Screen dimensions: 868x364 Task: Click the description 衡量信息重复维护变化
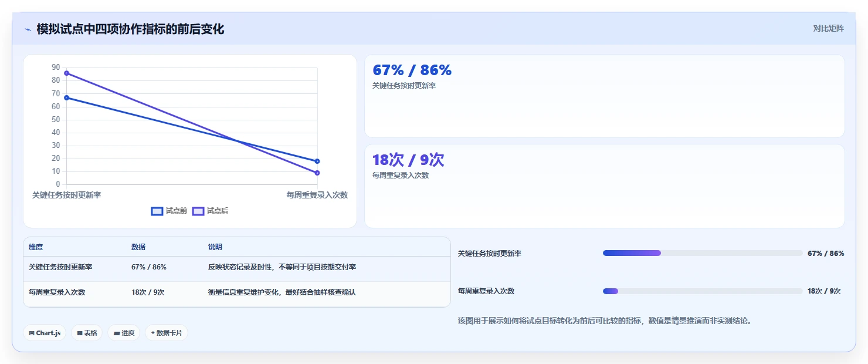[x=282, y=292]
